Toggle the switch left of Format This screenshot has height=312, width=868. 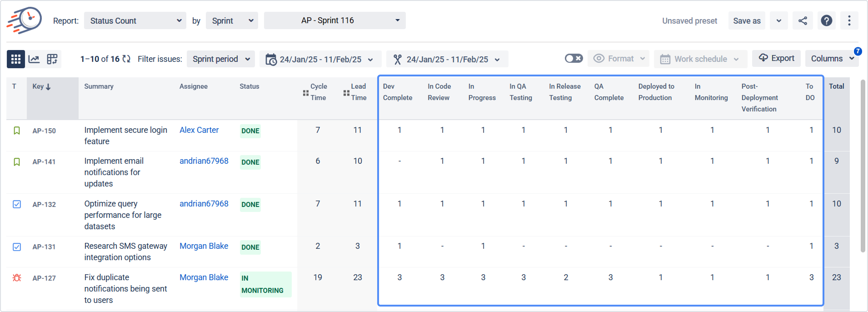coord(574,59)
